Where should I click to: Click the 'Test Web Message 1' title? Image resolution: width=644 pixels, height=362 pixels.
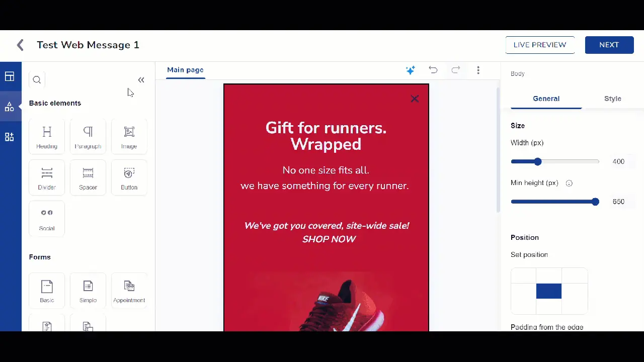point(88,45)
